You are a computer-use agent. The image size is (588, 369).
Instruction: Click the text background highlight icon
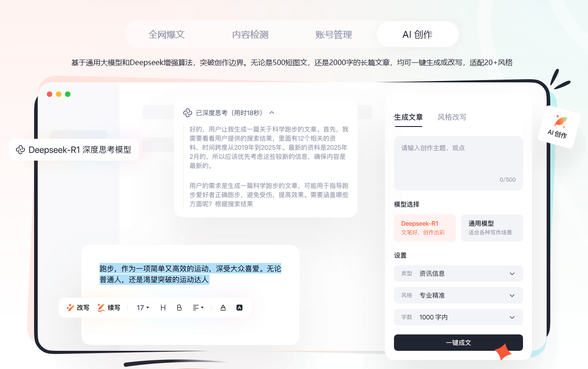(239, 308)
